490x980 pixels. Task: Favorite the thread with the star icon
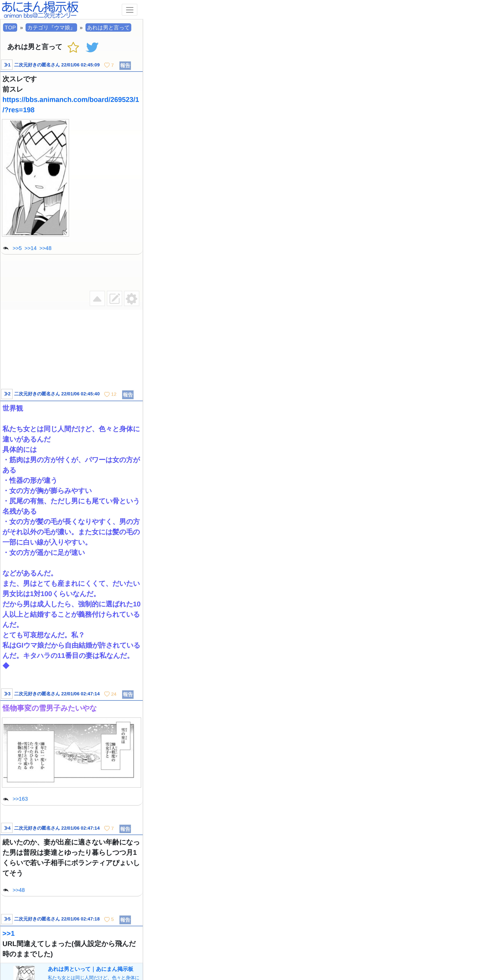(73, 47)
